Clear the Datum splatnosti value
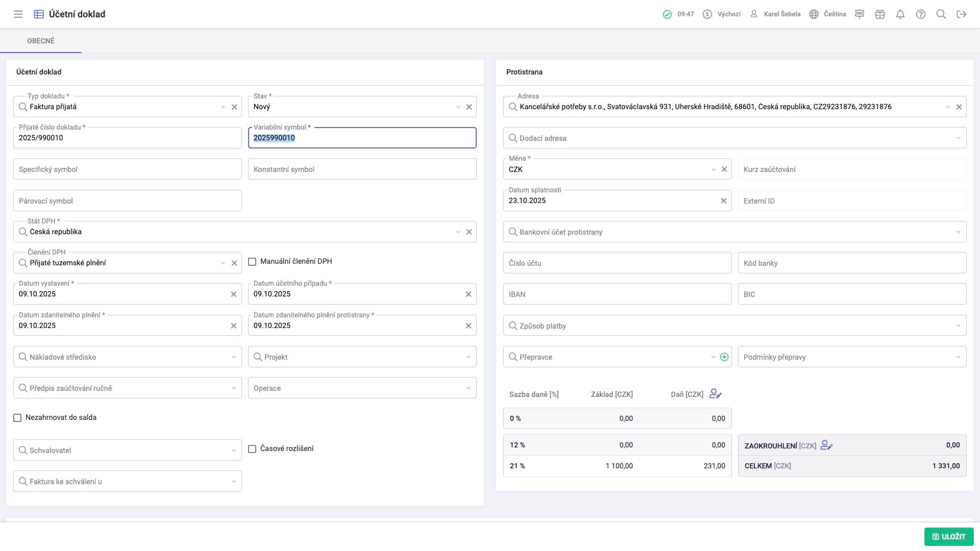Viewport: 980px width, 551px height. tap(723, 201)
